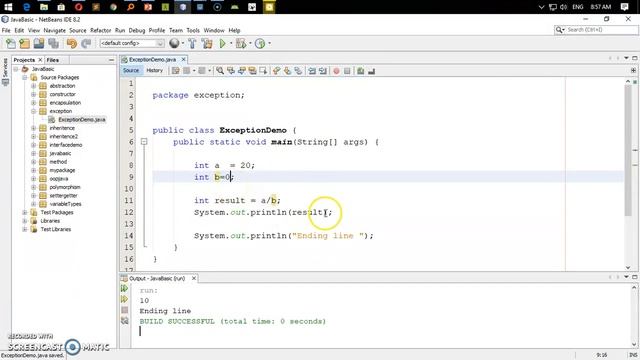
Task: Click the Toggle Bookmark icon
Action: (298, 71)
